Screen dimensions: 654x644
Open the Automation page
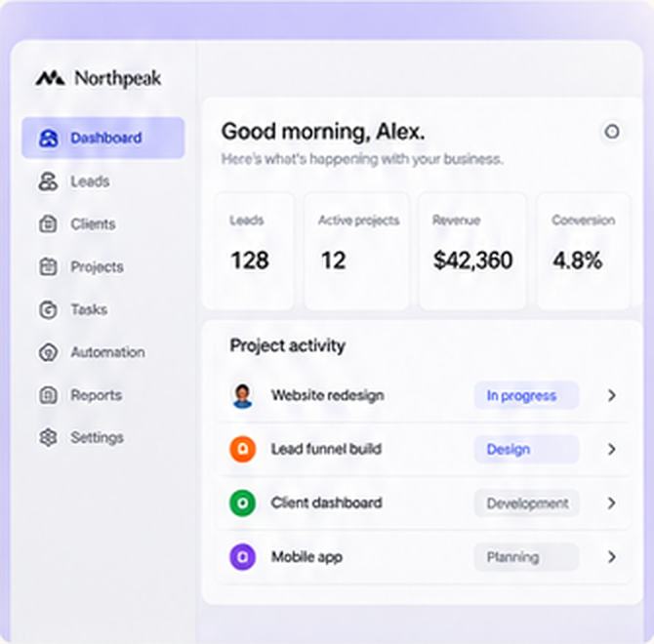coord(103,352)
